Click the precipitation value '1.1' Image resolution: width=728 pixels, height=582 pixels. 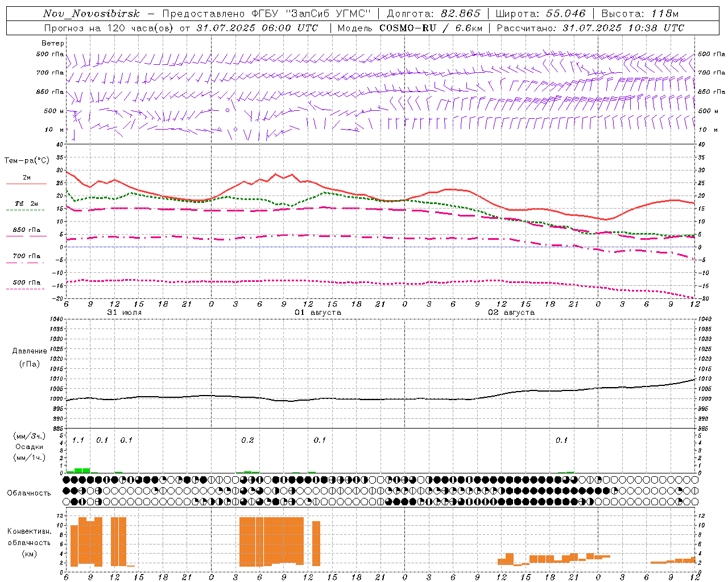pyautogui.click(x=78, y=440)
